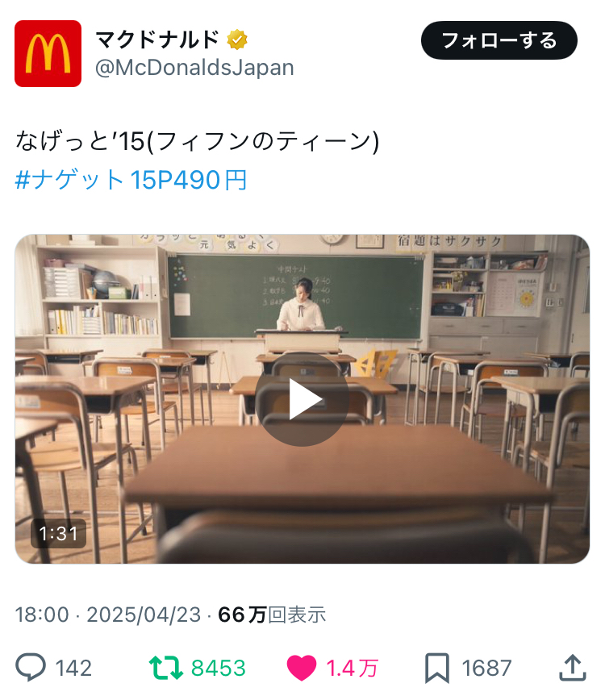Play the video with the center play button
The width and height of the screenshot is (605, 700).
(302, 399)
